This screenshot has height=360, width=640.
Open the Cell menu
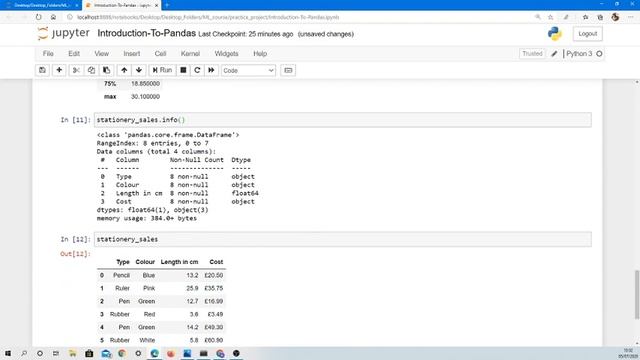pyautogui.click(x=160, y=53)
